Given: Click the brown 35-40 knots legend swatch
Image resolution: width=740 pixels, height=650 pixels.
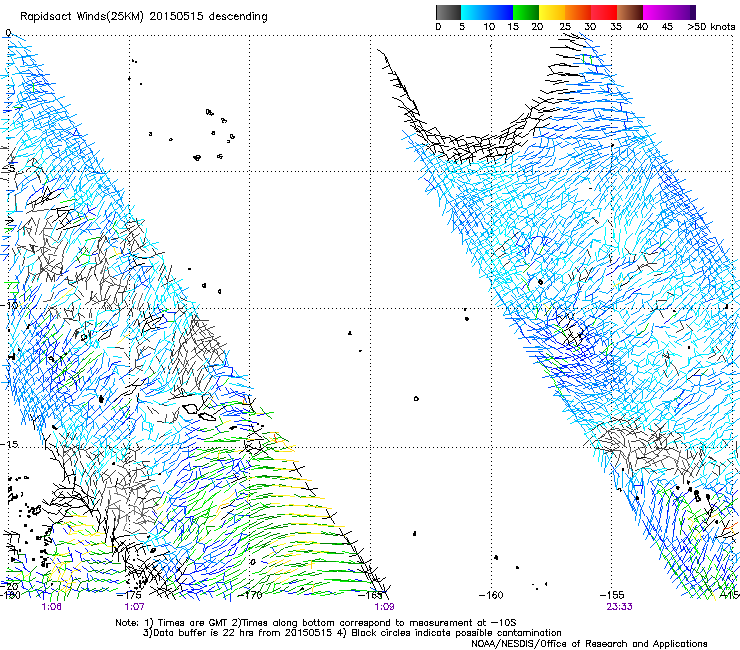Looking at the screenshot, I should [630, 12].
